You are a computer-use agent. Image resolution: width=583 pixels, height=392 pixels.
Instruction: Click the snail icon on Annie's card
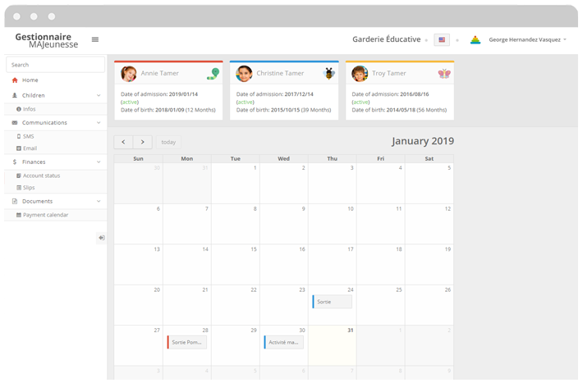[x=213, y=74]
